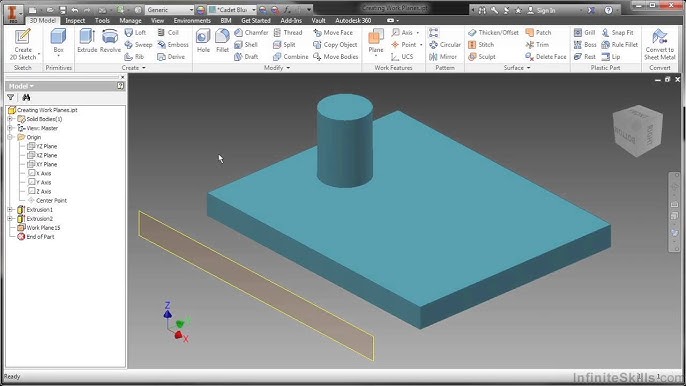Click the Thicken/Offset surface tool
The height and width of the screenshot is (386, 686).
coord(493,32)
